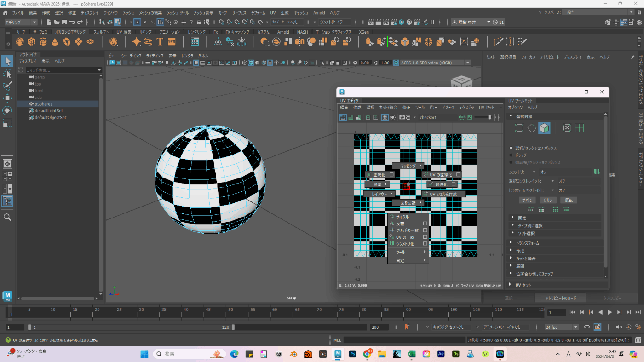Open the ACES 1.0 SDR-video color dropdown
644x362 pixels.
pos(435,63)
